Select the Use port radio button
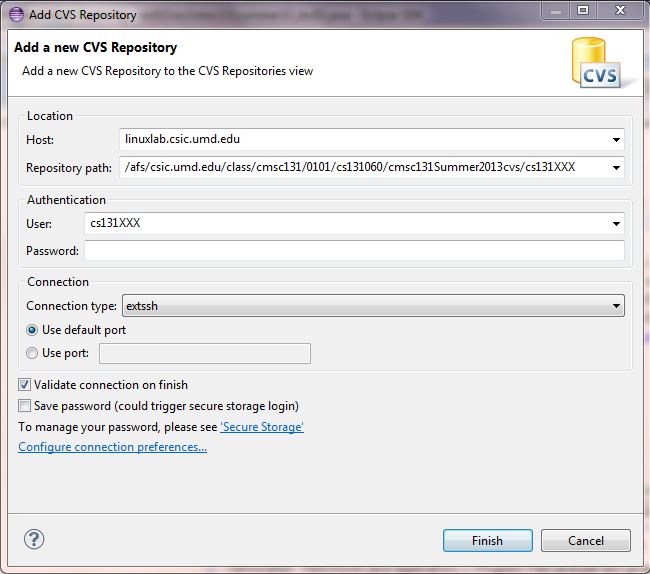This screenshot has width=650, height=574. 32,353
